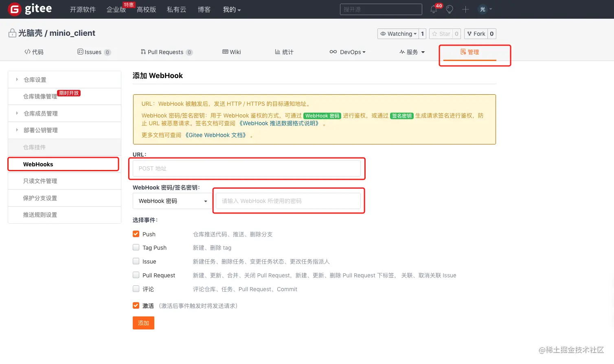614x364 pixels.
Task: Focus the WebHook password input field
Action: (x=288, y=201)
